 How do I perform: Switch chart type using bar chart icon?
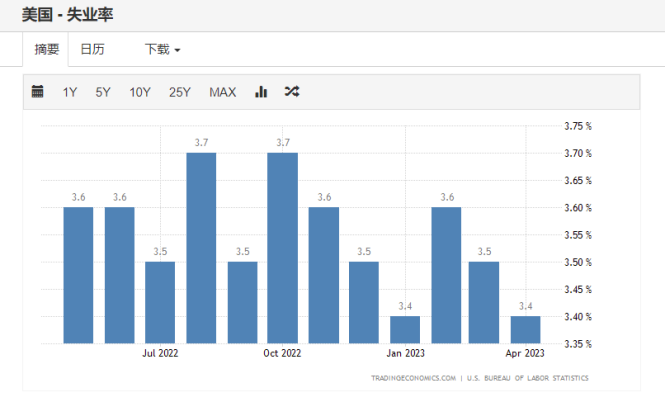[261, 92]
